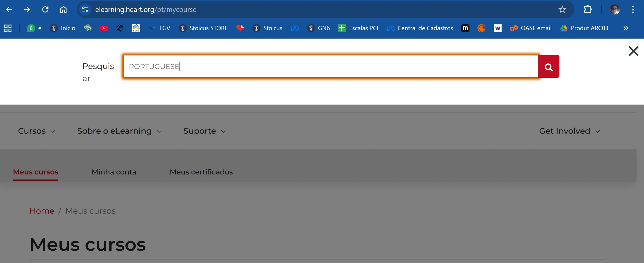This screenshot has height=263, width=644.
Task: Open the FURB bookmark icon
Action: 136,28
